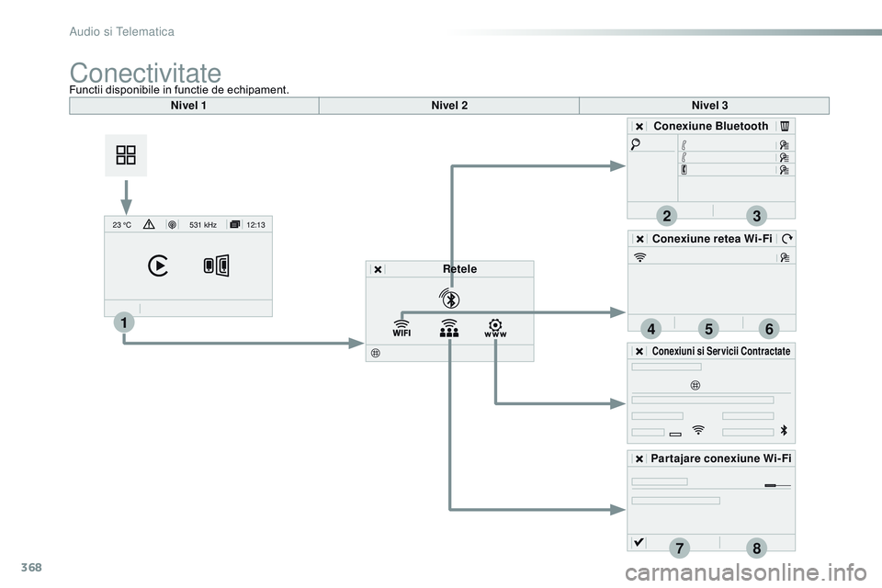This screenshot has width=882, height=588.
Task: Open the media player circular play icon
Action: [158, 266]
